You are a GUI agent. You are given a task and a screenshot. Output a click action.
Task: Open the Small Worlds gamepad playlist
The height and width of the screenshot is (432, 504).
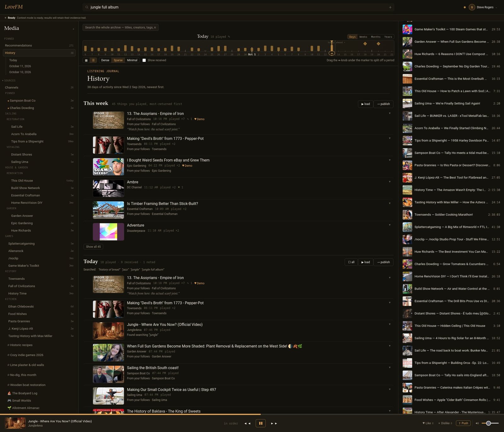click(9, 401)
